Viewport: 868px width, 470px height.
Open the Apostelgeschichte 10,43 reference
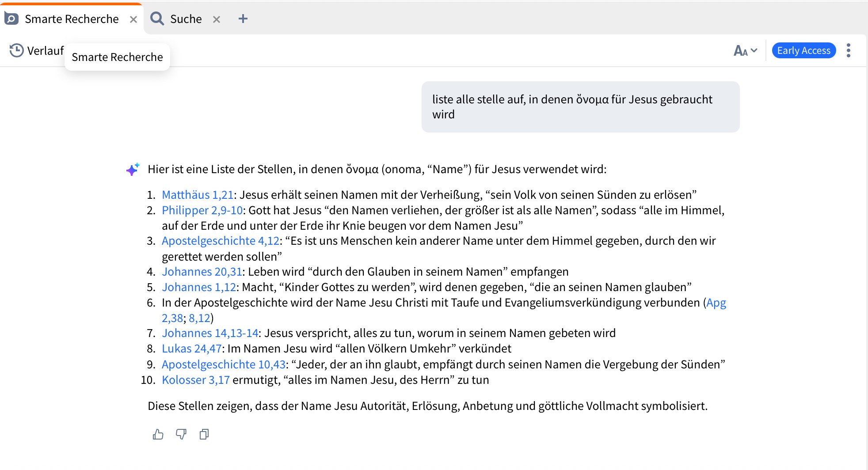[224, 364]
